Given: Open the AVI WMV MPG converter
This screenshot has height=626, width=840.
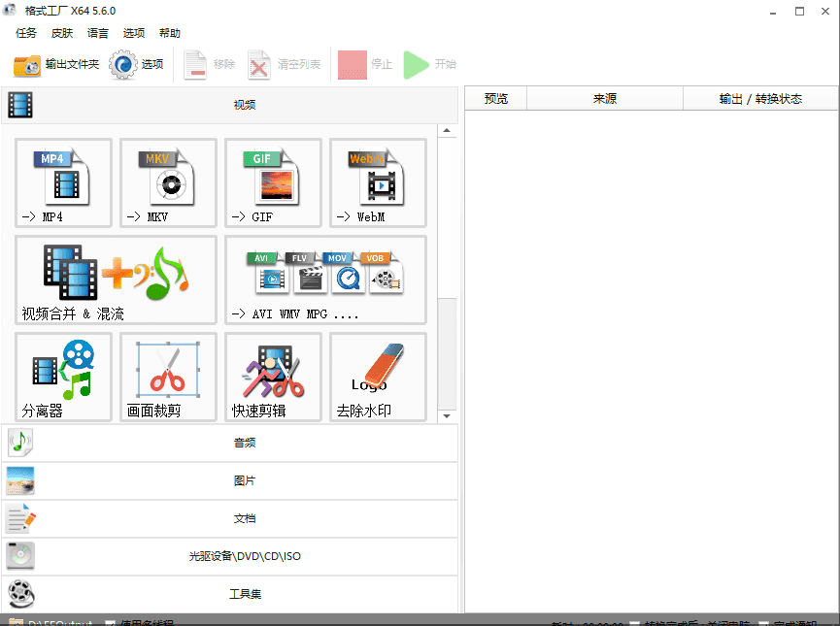Looking at the screenshot, I should (x=324, y=280).
